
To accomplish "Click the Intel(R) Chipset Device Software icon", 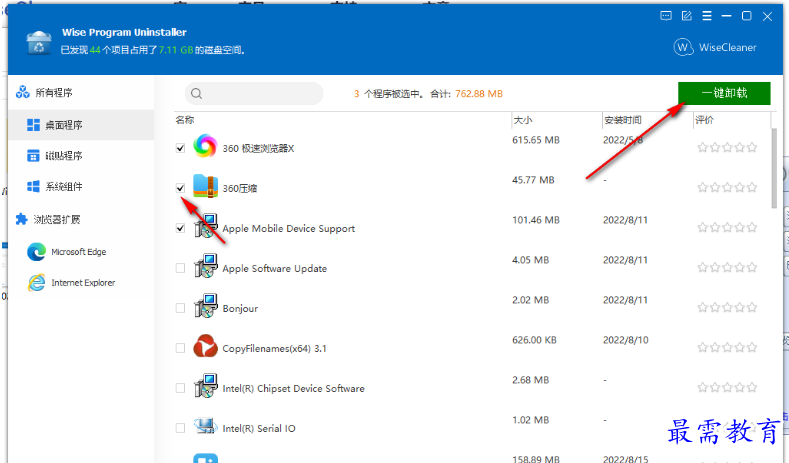I will pyautogui.click(x=205, y=386).
